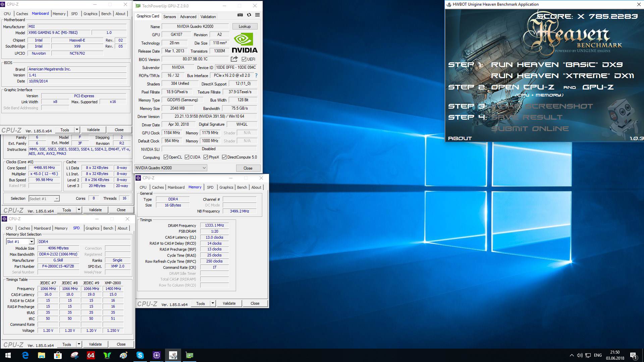Toggle the UEFI checkbox in GPU-Z
This screenshot has width=644, height=362.
[244, 59]
